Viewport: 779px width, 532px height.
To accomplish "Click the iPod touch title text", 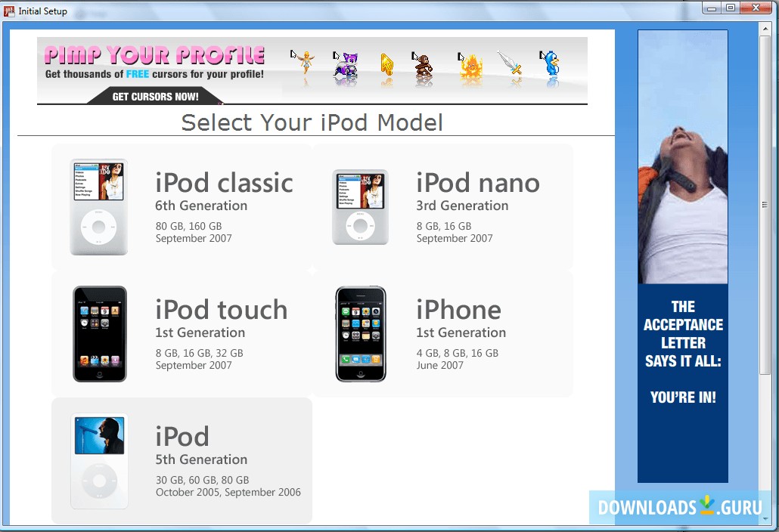I will point(222,310).
